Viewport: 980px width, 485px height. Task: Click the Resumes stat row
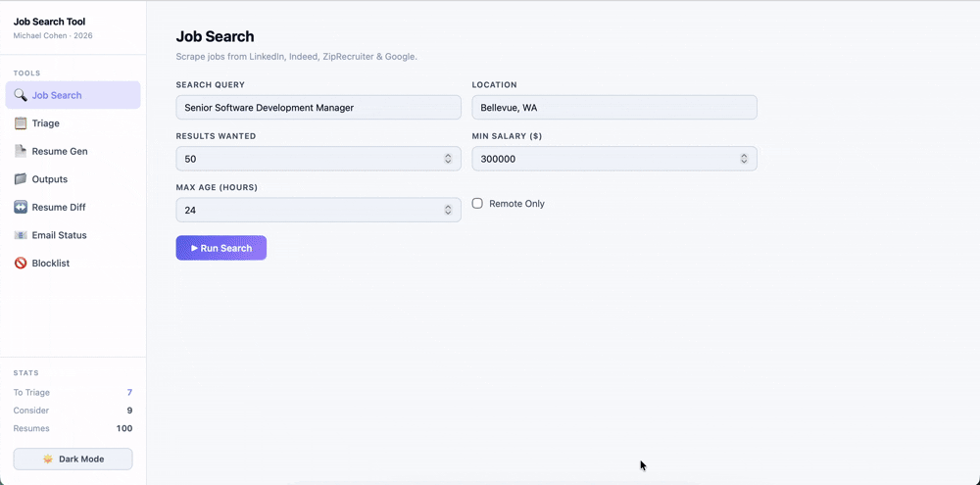[x=73, y=429]
